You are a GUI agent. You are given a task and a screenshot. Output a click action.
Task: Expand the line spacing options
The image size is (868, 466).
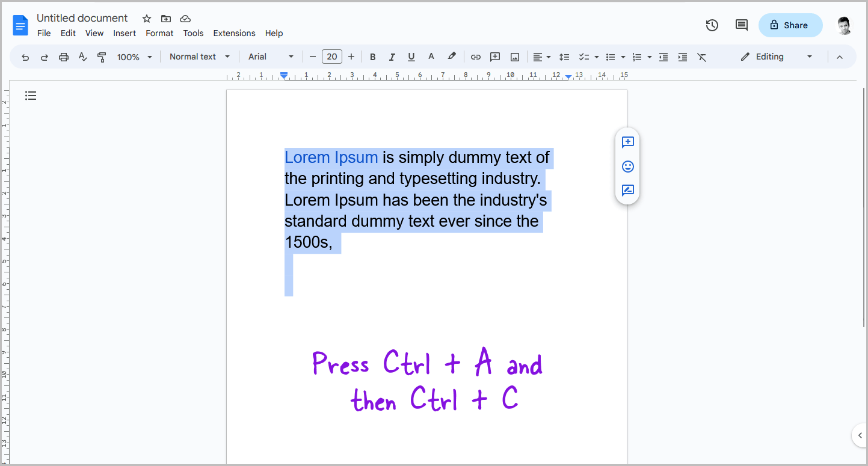[564, 57]
